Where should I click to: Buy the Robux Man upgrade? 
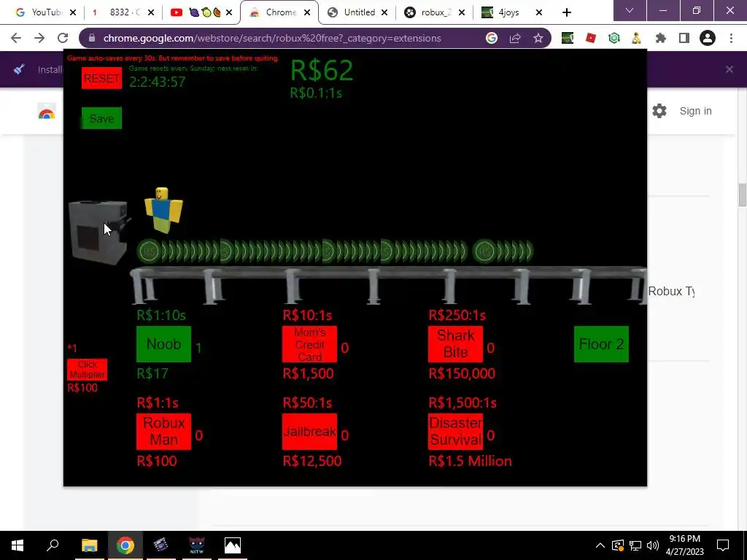163,432
